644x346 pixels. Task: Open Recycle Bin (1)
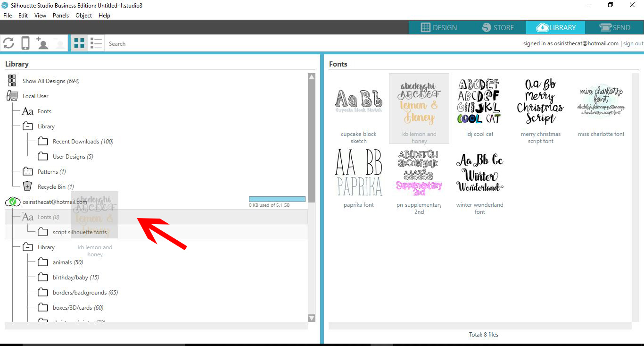click(56, 187)
